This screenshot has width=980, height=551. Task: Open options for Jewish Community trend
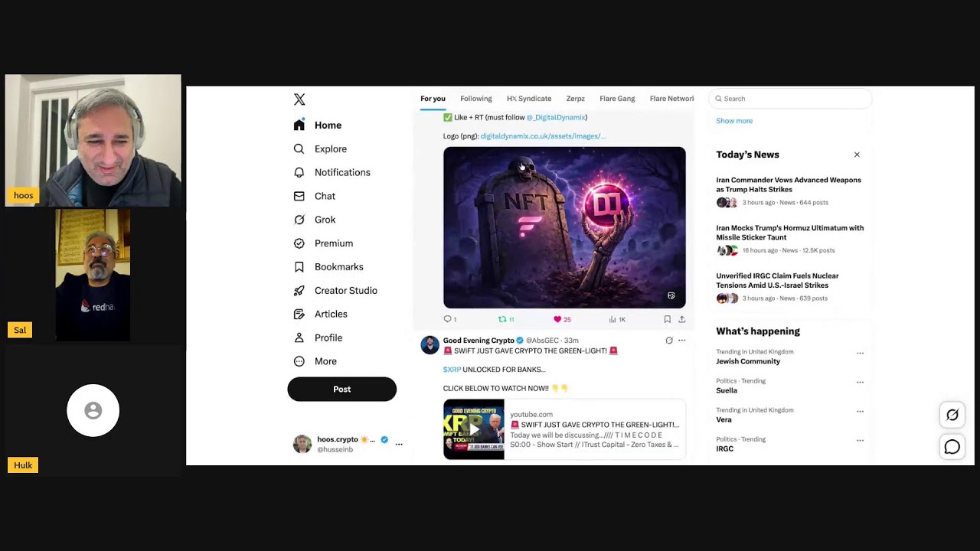[860, 354]
